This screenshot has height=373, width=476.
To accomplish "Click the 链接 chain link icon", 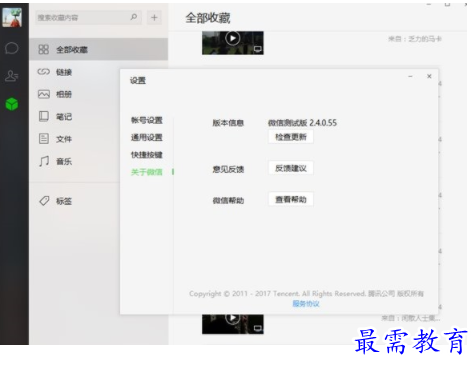I will click(x=44, y=72).
